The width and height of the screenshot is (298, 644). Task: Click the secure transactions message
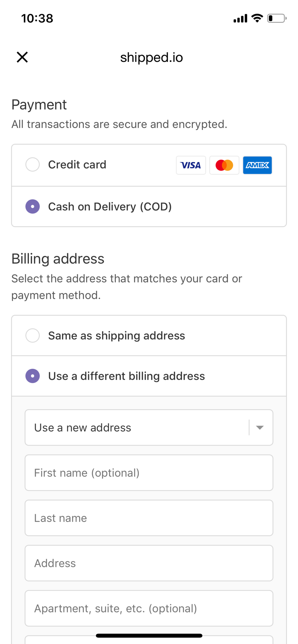coord(119,124)
